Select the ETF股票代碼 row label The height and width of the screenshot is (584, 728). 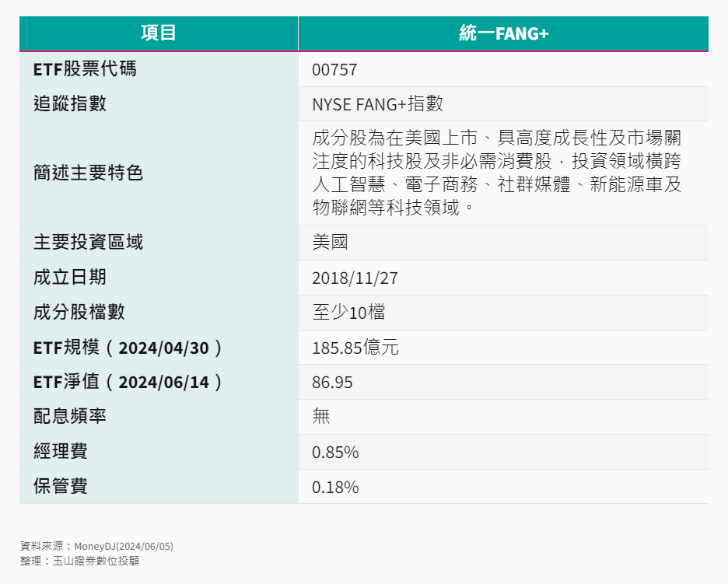(85, 69)
